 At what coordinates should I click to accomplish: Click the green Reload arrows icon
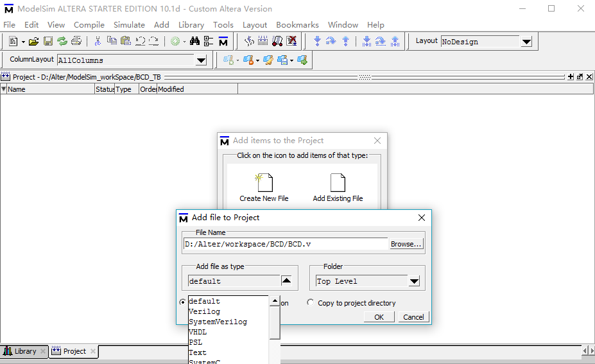[62, 41]
